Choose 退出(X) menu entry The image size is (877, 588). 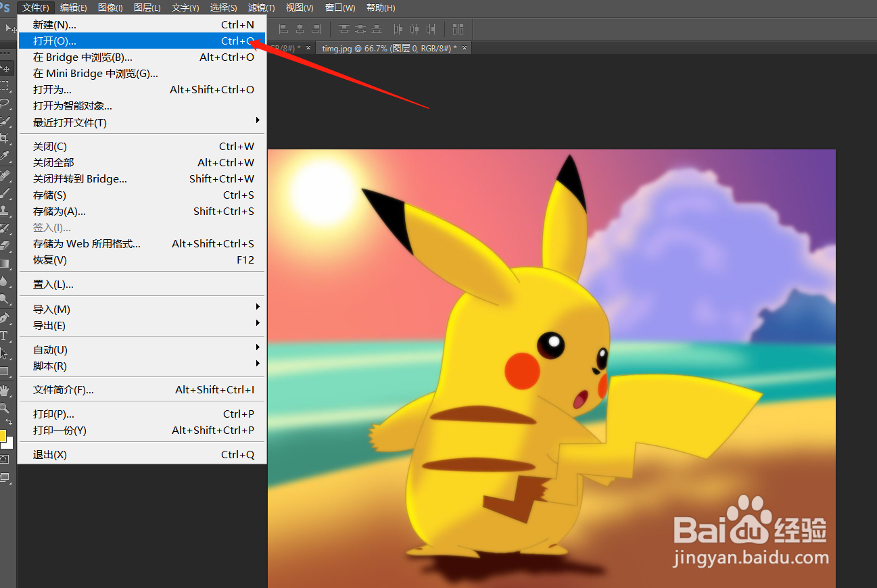point(143,454)
